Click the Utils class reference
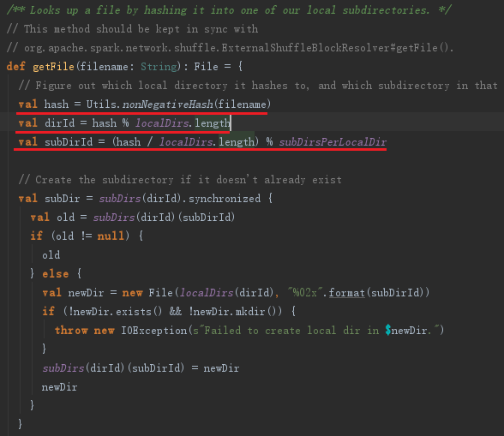 coord(101,105)
